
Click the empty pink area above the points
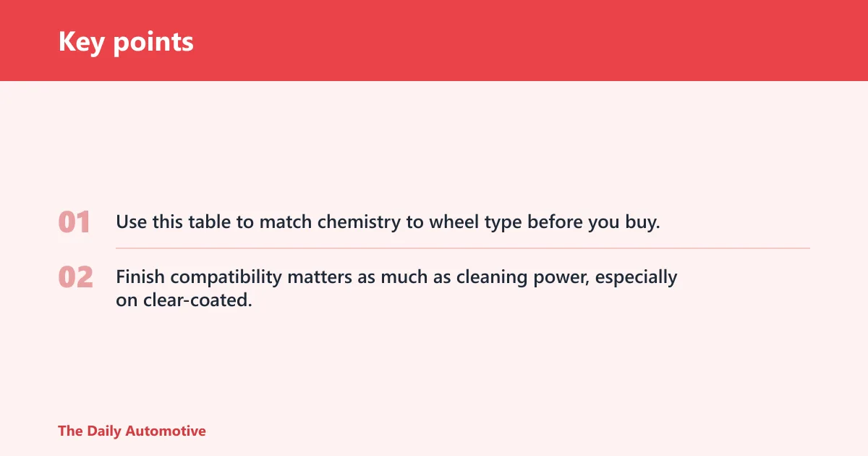coord(434,145)
